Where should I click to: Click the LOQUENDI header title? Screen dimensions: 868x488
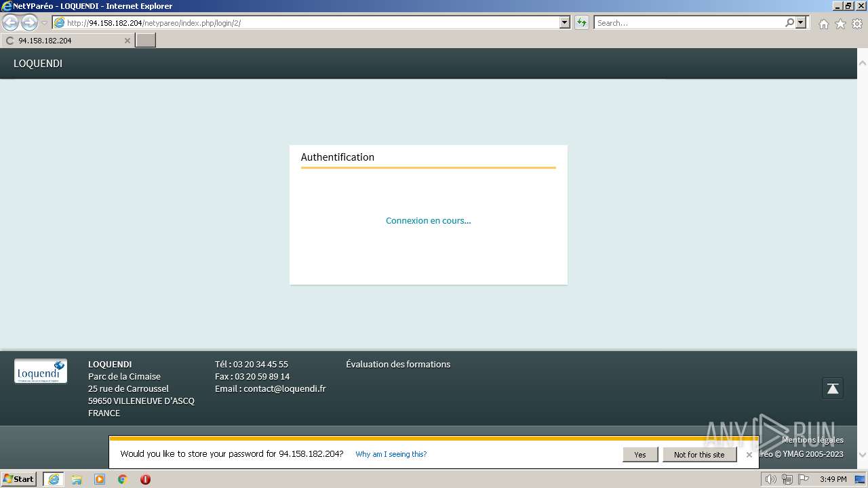pyautogui.click(x=38, y=63)
